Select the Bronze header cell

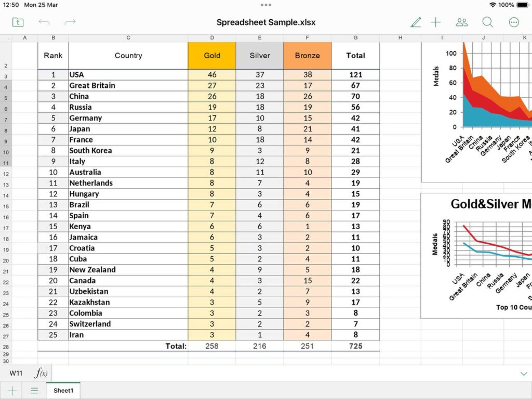(x=307, y=56)
